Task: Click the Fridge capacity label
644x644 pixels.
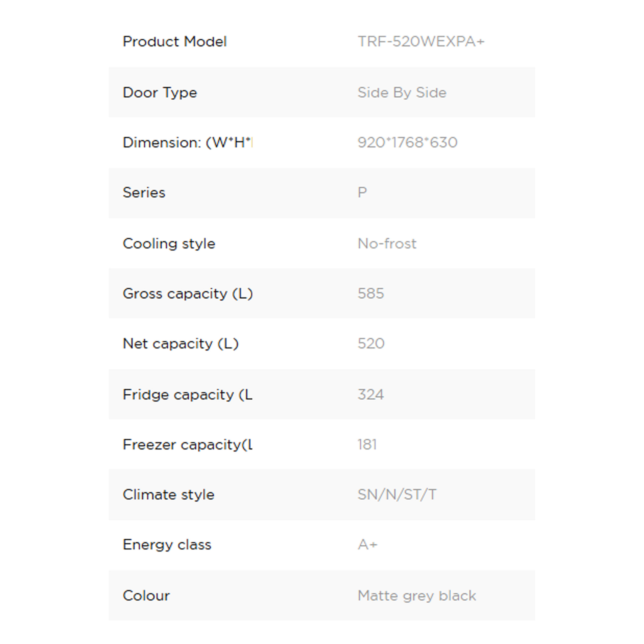Action: [187, 395]
